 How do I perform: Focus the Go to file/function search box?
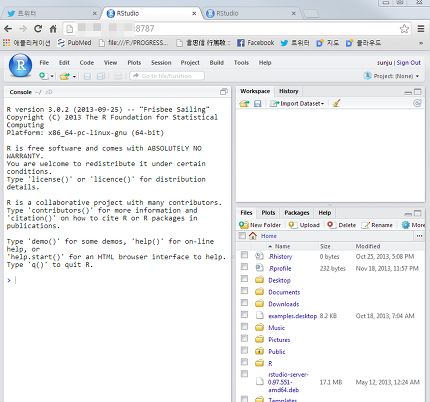(x=167, y=76)
